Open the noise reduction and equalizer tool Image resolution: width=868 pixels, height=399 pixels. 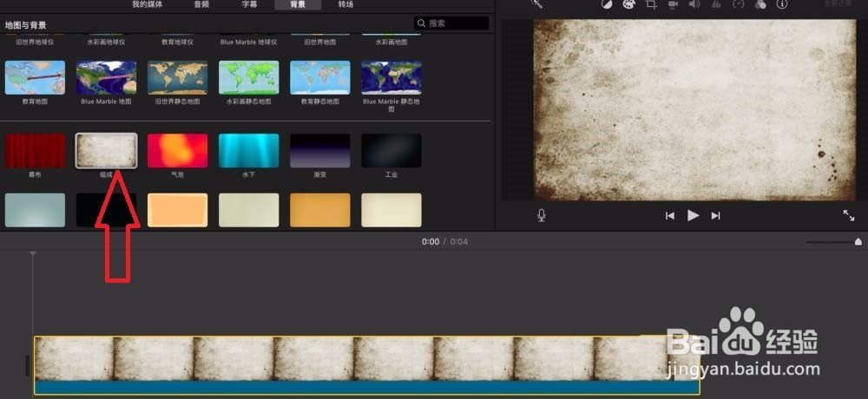click(716, 4)
